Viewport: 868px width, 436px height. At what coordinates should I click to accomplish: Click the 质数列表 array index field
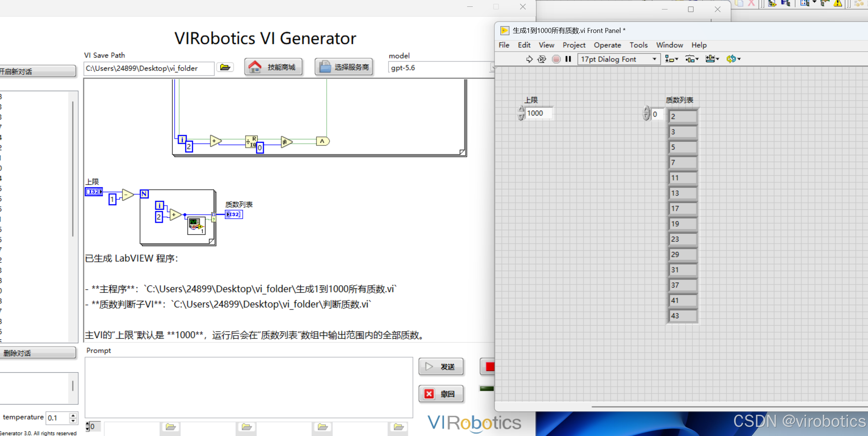pos(657,114)
